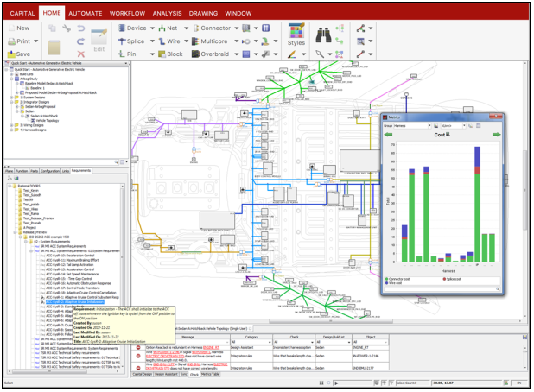The width and height of the screenshot is (534, 392).
Task: Go to next metric with green right arrow
Action: coord(497,135)
